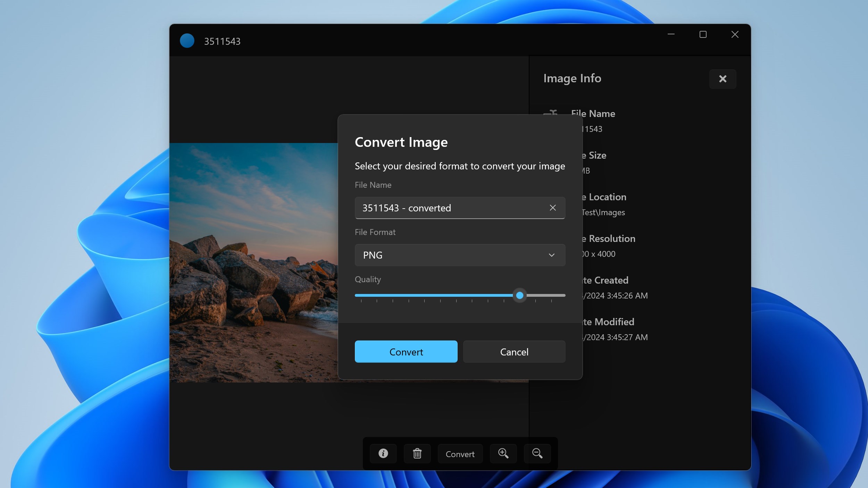The height and width of the screenshot is (488, 868).
Task: Clear the File Name text field
Action: click(553, 208)
